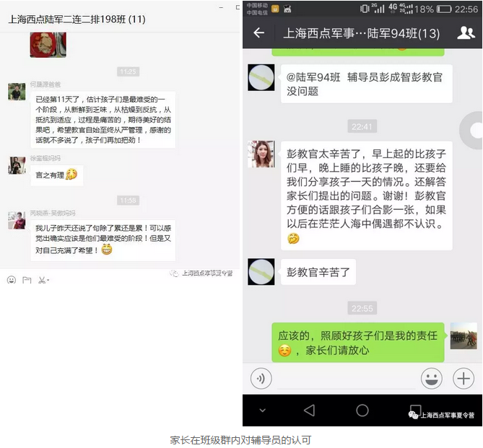Click the emoji icon in desktop toolbar
This screenshot has width=483, height=448.
pyautogui.click(x=12, y=280)
